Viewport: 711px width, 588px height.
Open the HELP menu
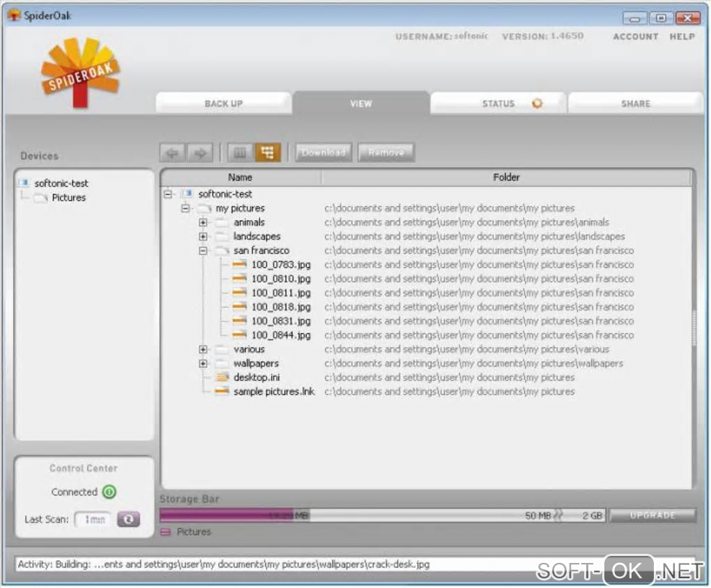click(682, 37)
